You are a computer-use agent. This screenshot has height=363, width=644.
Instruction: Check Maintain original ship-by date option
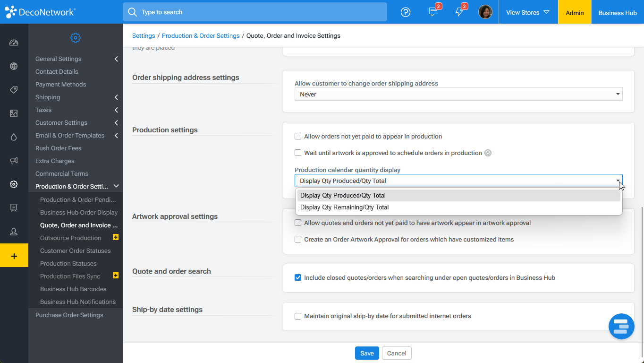298,316
